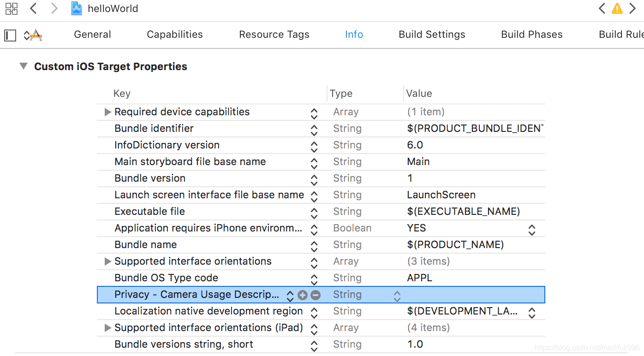
Task: Click the helloWorld project file icon
Action: click(77, 8)
